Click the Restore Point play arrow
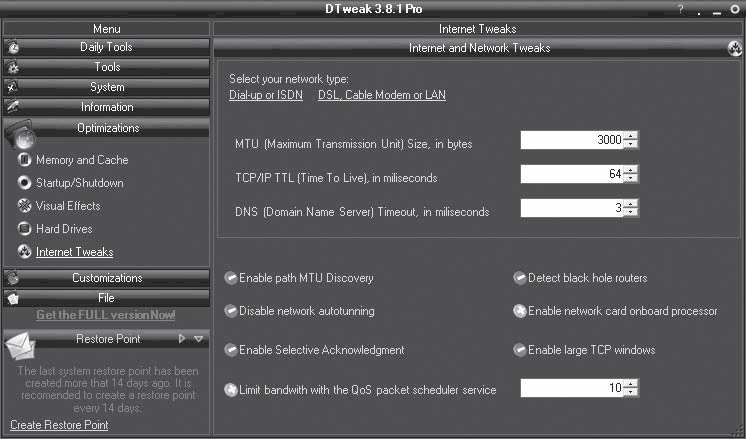746x439 pixels. coord(182,339)
